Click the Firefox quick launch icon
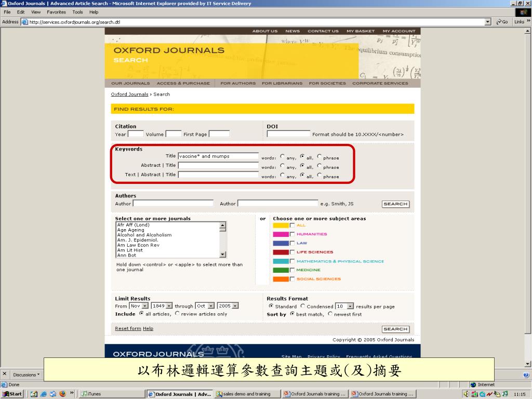 62,394
